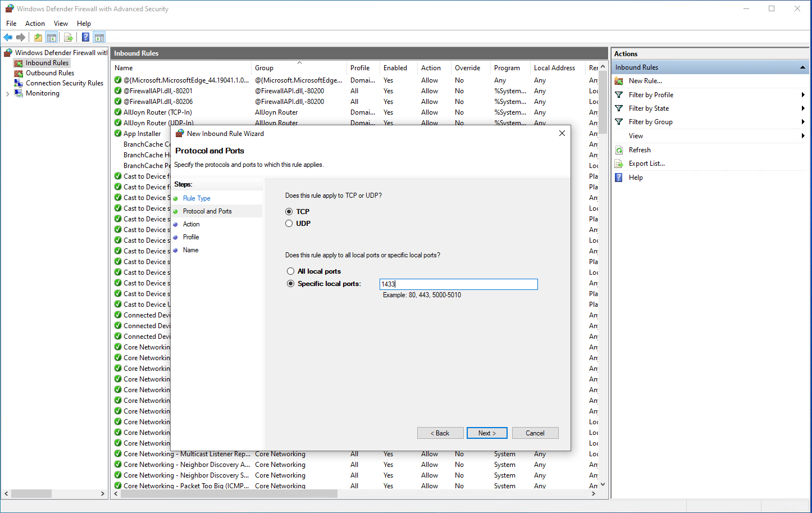812x513 pixels.
Task: Click the Filter by Group funnel icon
Action: 619,122
